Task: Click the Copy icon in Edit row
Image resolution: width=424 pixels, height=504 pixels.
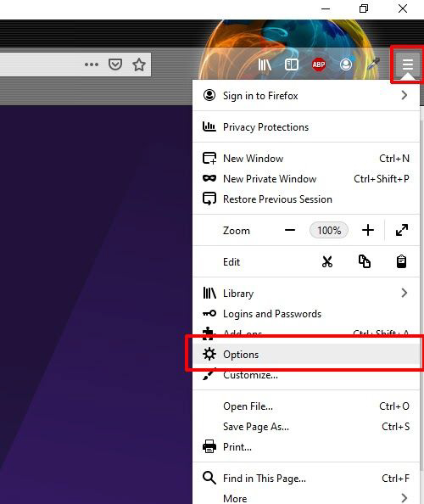Action: 365,261
